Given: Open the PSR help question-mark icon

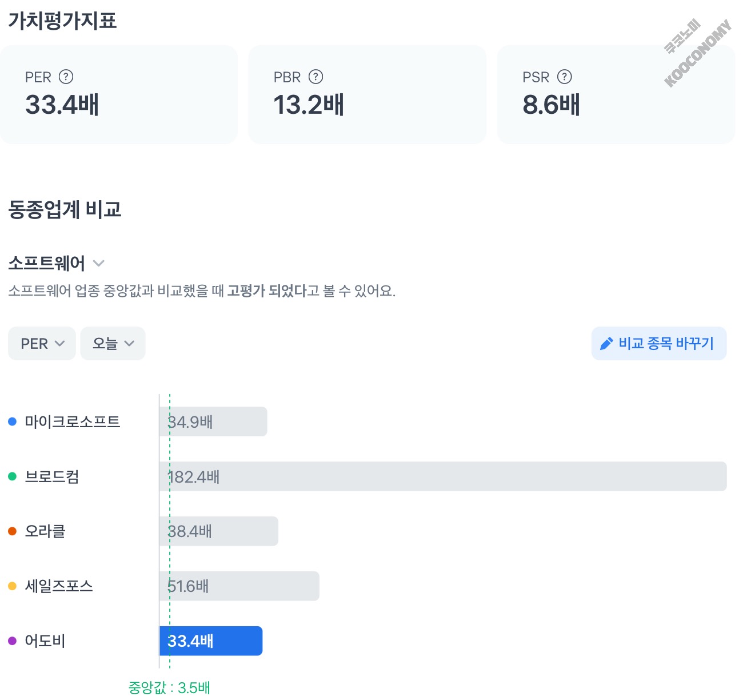Looking at the screenshot, I should [565, 77].
